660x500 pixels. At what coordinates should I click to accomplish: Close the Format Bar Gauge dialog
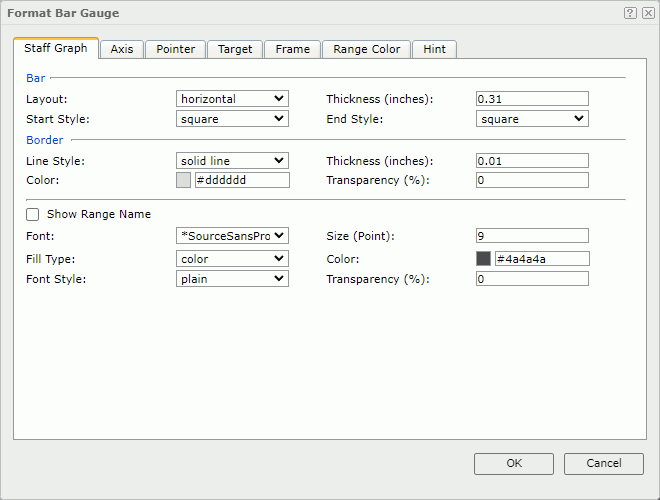648,13
